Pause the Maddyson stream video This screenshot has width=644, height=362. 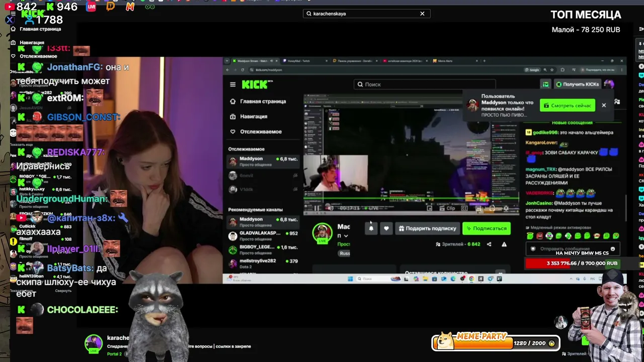[x=317, y=208]
